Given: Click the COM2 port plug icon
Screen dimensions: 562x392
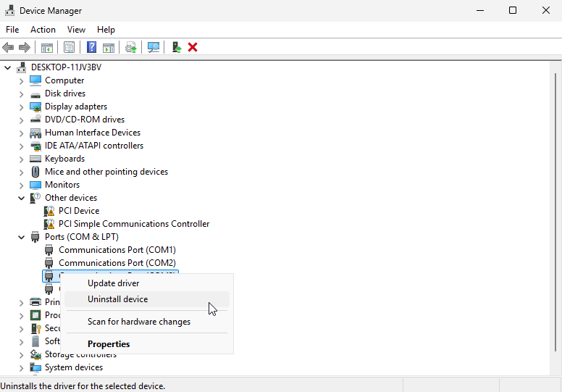Looking at the screenshot, I should (x=49, y=263).
